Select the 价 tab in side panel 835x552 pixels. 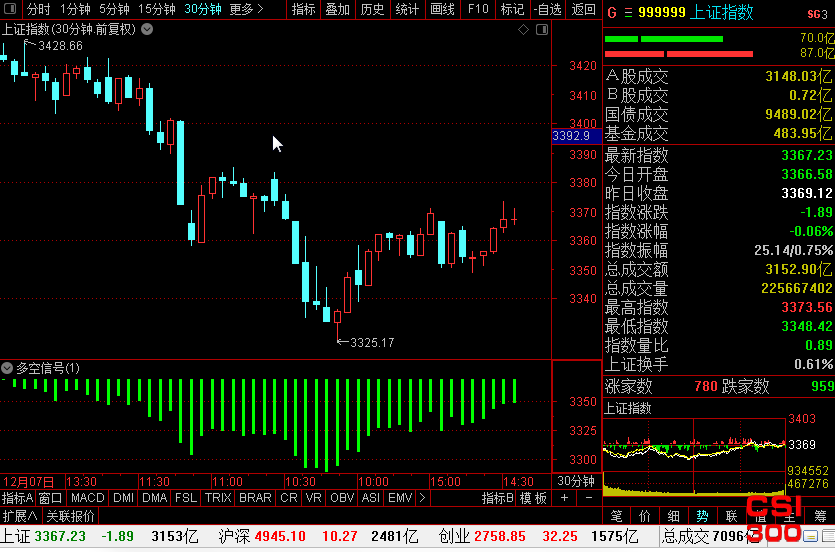(645, 515)
